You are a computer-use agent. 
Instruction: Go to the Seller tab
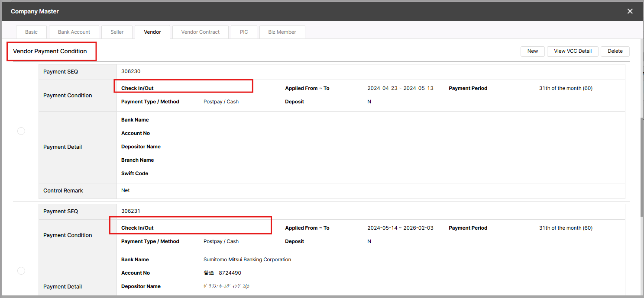pyautogui.click(x=117, y=32)
